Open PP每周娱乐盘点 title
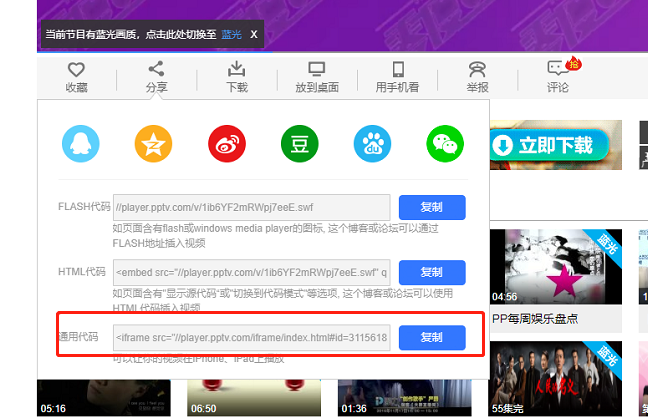Viewport: 648px width, 417px height. (x=535, y=319)
